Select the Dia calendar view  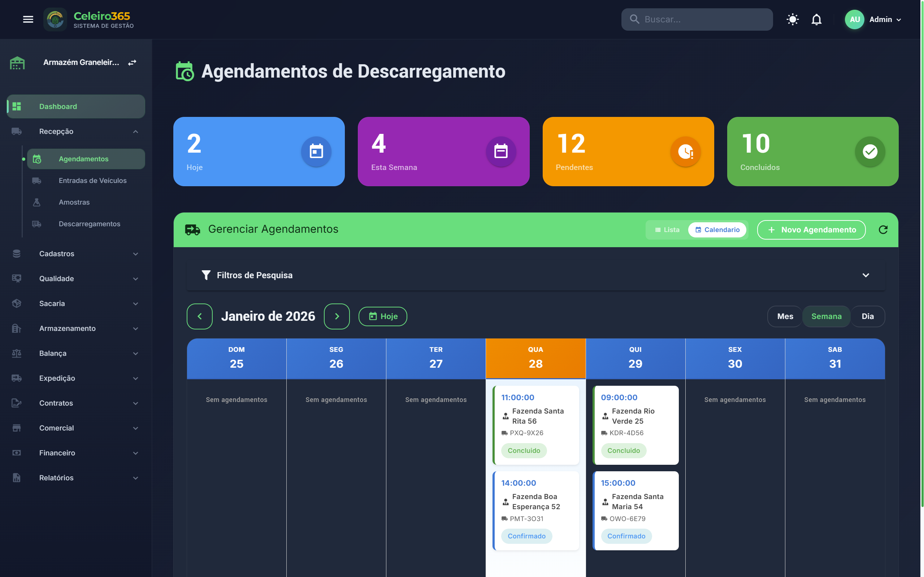867,316
